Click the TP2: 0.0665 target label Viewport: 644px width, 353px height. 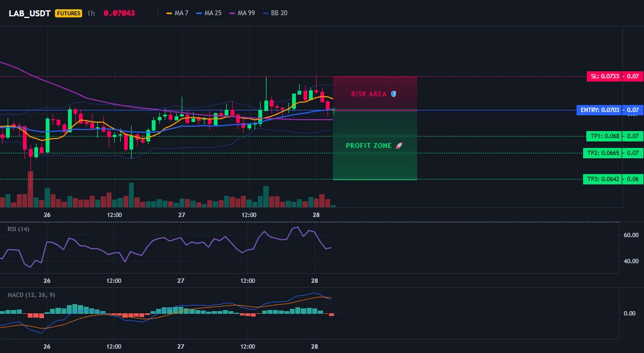[602, 153]
